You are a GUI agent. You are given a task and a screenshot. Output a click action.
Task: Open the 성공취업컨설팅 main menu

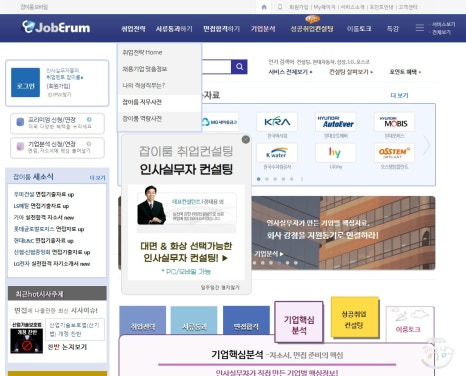pyautogui.click(x=312, y=29)
